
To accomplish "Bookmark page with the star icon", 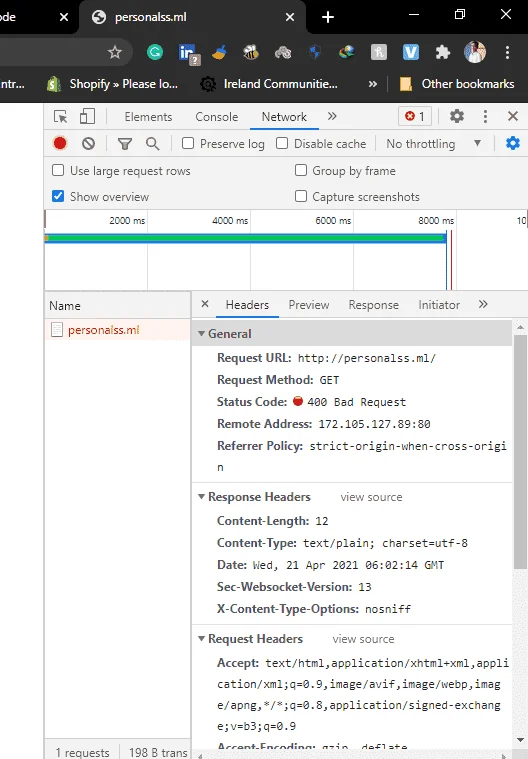I will coord(115,52).
